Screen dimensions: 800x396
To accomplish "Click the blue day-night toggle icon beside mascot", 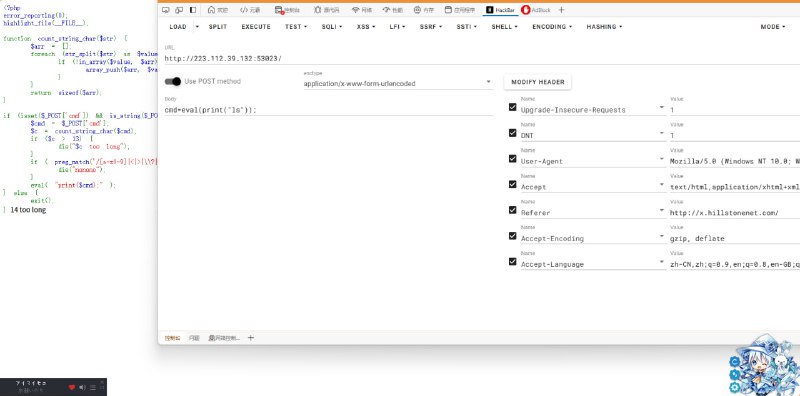I will coord(735,375).
